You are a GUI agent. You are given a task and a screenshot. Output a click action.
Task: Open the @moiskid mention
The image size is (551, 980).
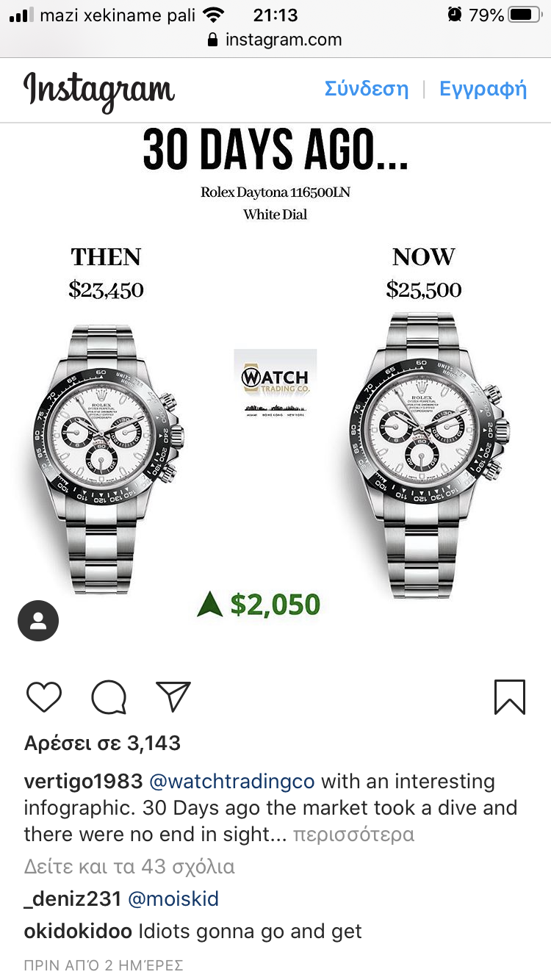(173, 899)
